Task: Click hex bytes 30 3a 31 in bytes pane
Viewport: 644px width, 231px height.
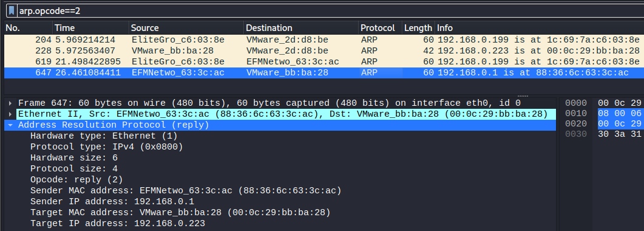Action: click(x=619, y=134)
